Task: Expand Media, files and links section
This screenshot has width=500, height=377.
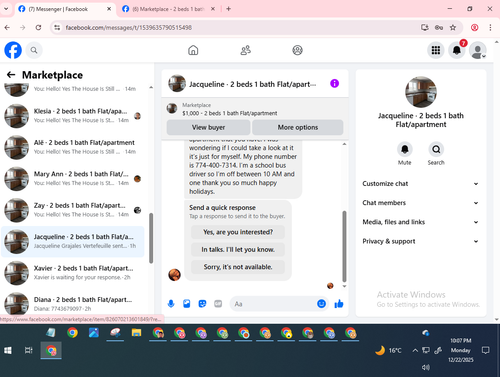Action: (421, 222)
